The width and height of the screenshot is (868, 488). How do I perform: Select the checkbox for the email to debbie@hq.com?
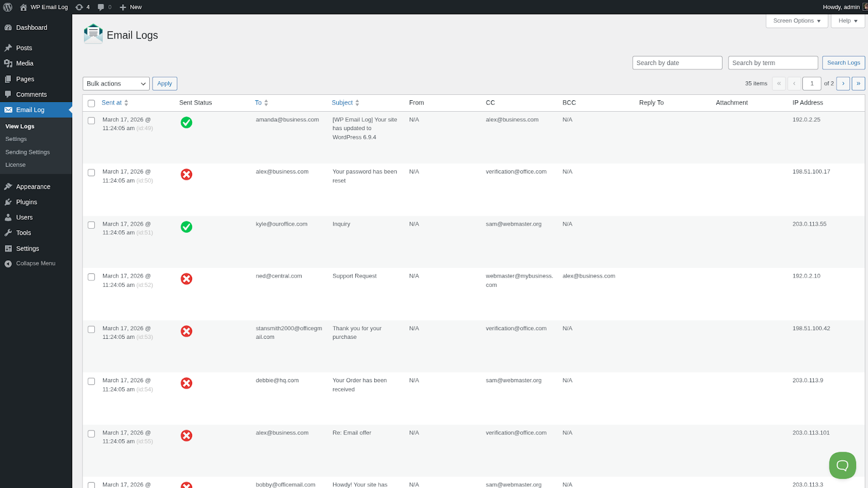(x=91, y=381)
